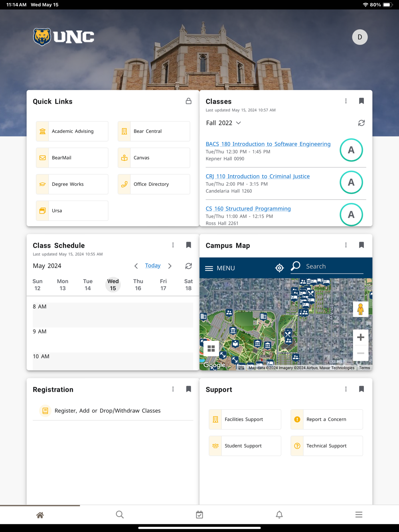Viewport: 399px width, 532px height.
Task: Toggle bookmark on Class Schedule card
Action: click(x=189, y=245)
